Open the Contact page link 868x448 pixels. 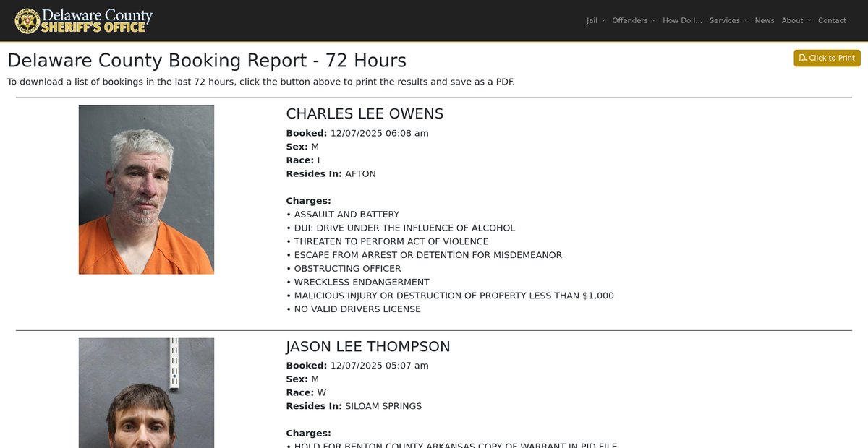tap(832, 20)
